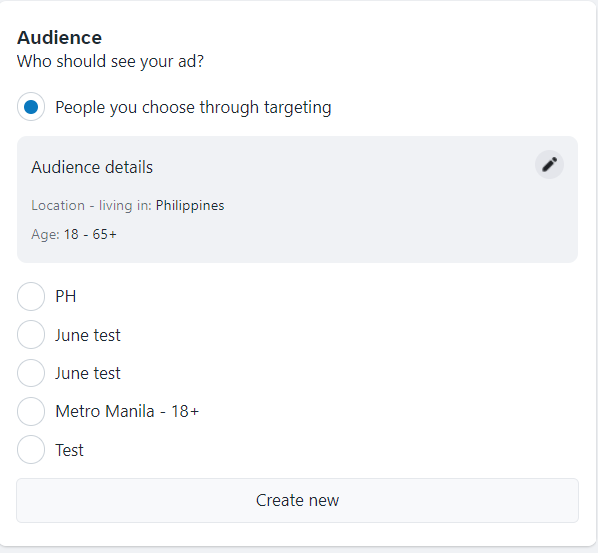Click the Philippines location value
This screenshot has width=598, height=553.
click(x=190, y=206)
